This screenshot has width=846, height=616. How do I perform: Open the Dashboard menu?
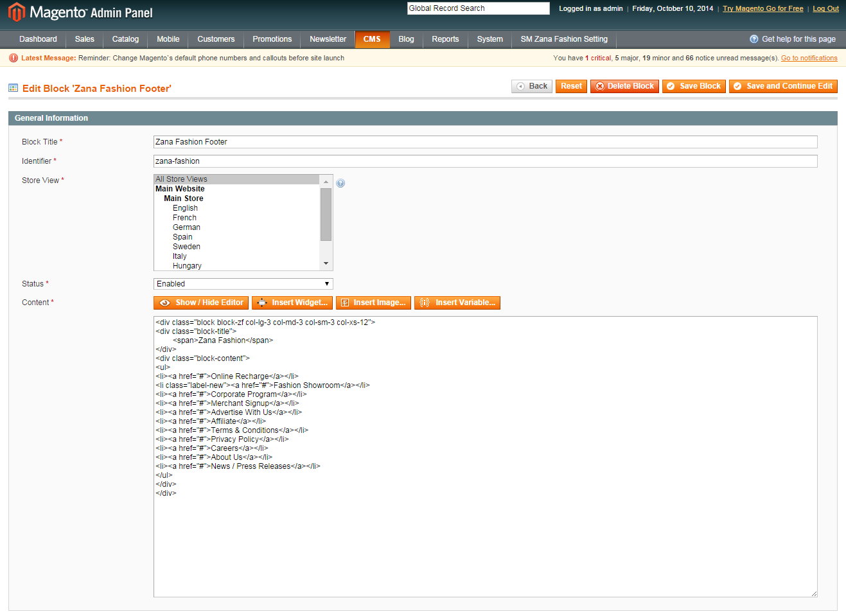coord(38,39)
